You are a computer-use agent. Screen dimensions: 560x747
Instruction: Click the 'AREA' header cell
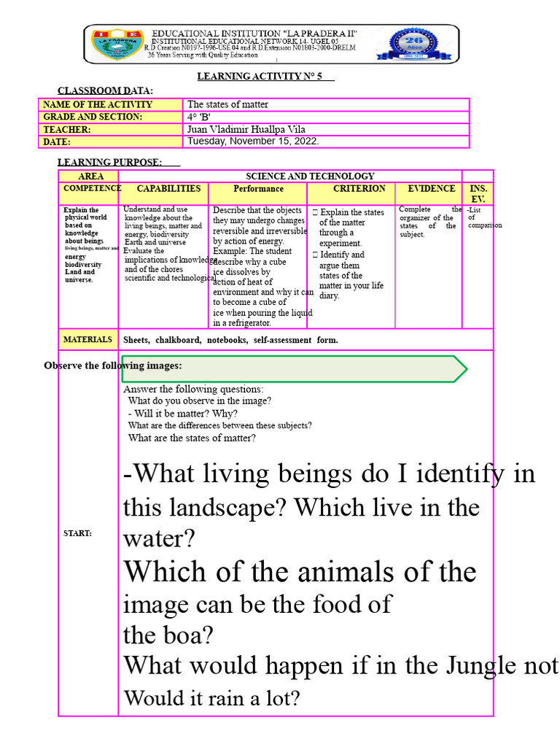(88, 177)
